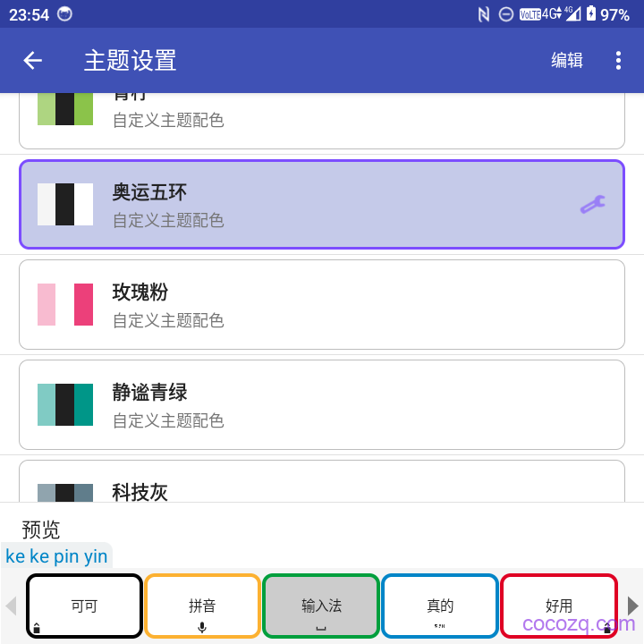This screenshot has height=644, width=644.
Task: Click the pink 玫瑰粉 color swatch
Action: click(65, 305)
